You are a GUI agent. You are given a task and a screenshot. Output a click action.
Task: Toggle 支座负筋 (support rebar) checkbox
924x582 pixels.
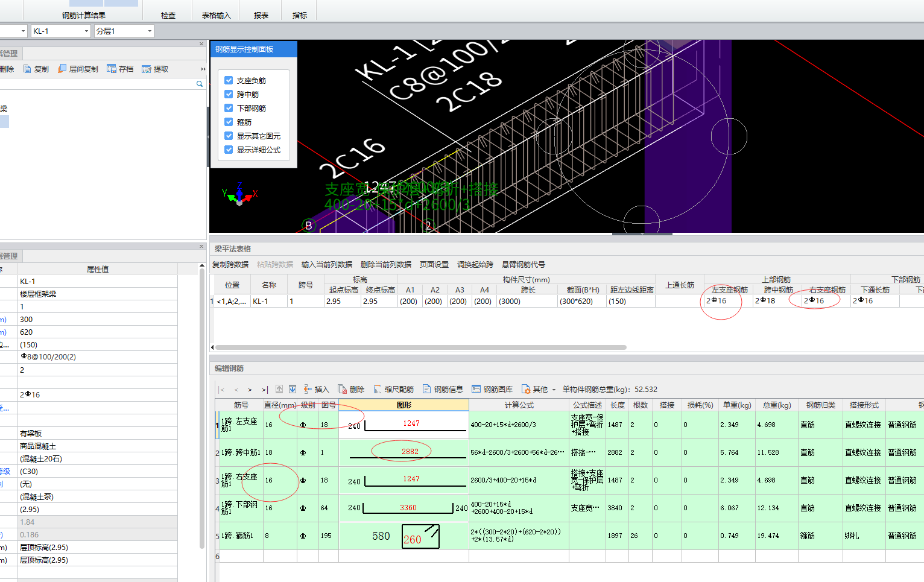pyautogui.click(x=229, y=80)
